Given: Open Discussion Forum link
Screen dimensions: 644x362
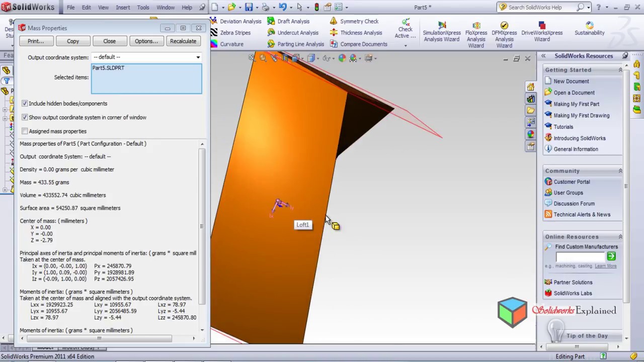Looking at the screenshot, I should click(x=574, y=204).
